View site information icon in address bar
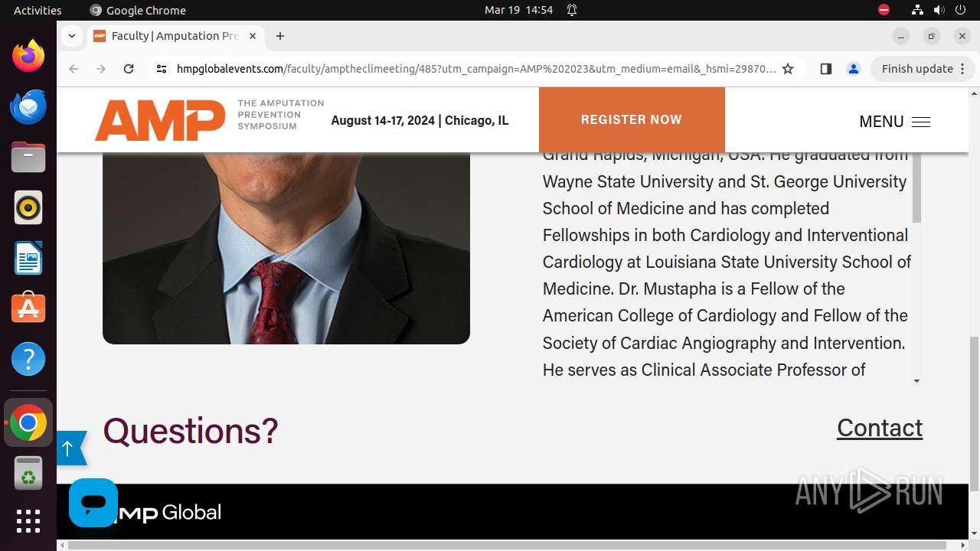 (161, 69)
